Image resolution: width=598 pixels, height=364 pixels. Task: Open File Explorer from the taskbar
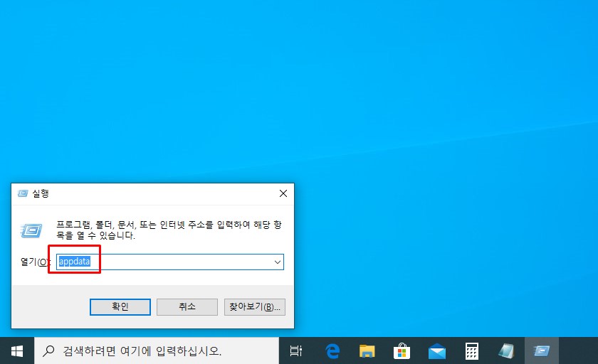[x=367, y=350]
